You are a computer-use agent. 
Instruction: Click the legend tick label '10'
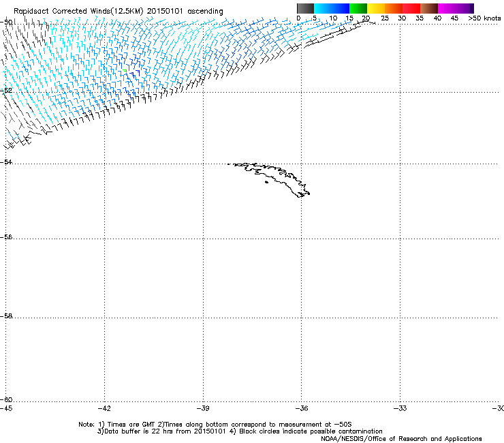coord(333,18)
